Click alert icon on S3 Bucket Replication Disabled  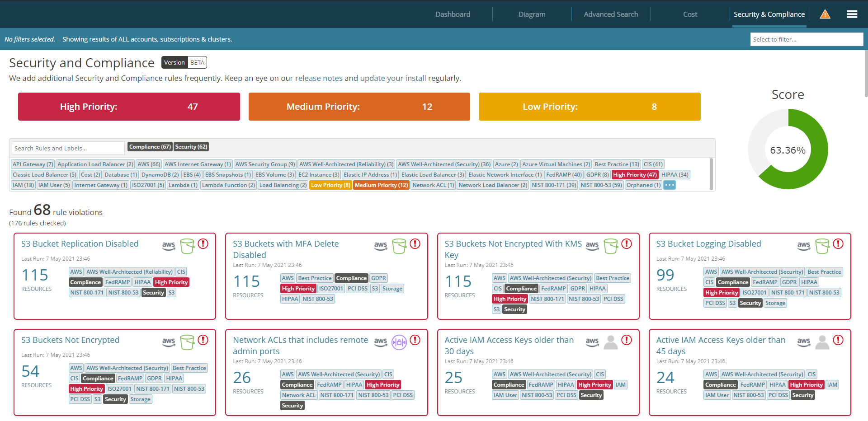203,244
